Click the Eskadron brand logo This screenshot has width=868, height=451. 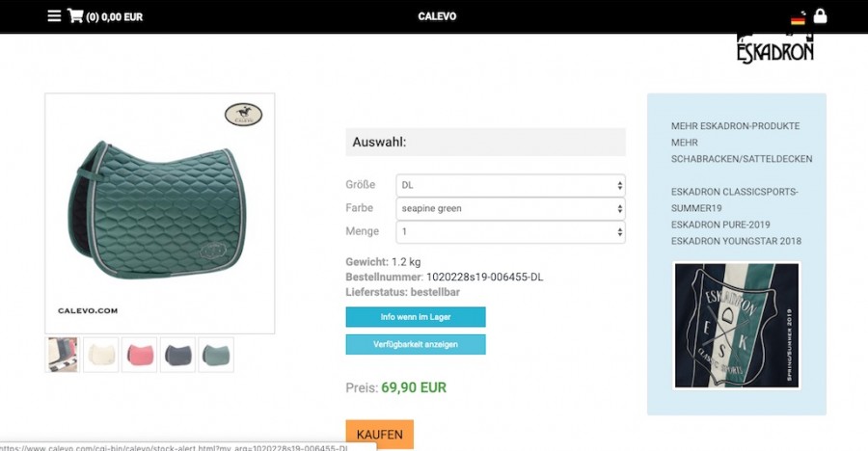[775, 49]
